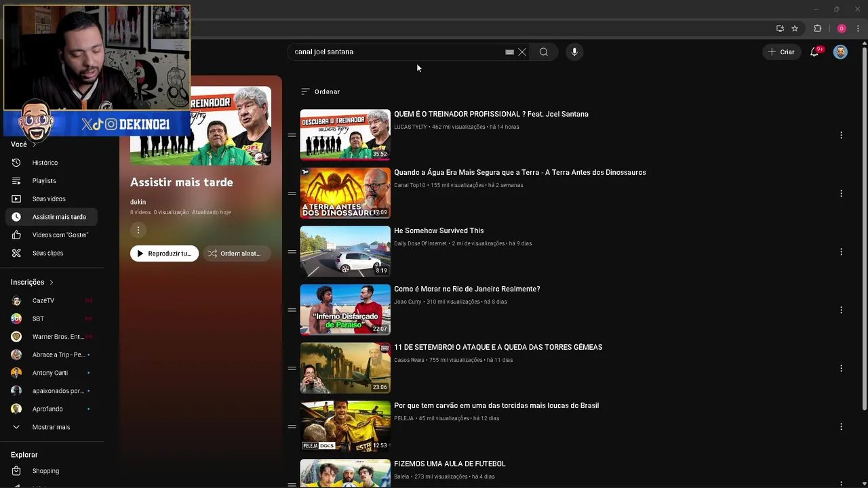Screen dimensions: 868x488
Task: Open the notifications bell
Action: (x=815, y=52)
